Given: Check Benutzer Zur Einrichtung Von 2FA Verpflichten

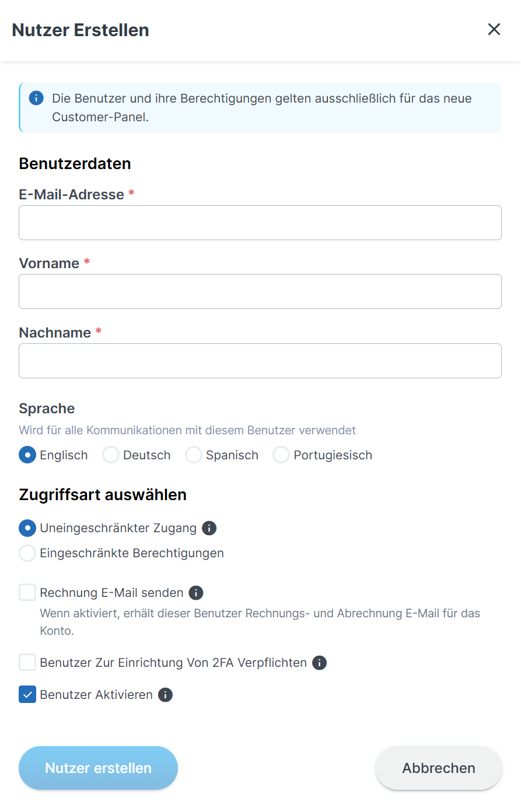Looking at the screenshot, I should click(x=27, y=663).
